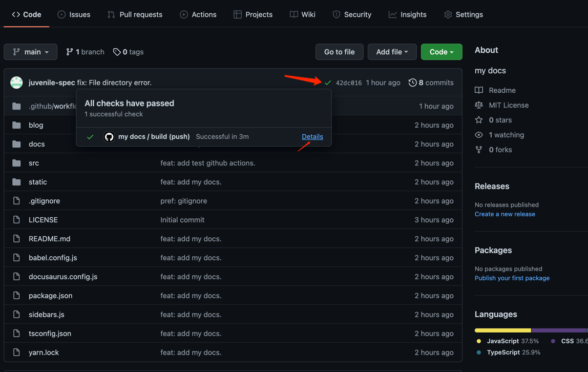This screenshot has width=588, height=372.
Task: Open 'feat: add test github actions.' commit
Action: tap(208, 163)
